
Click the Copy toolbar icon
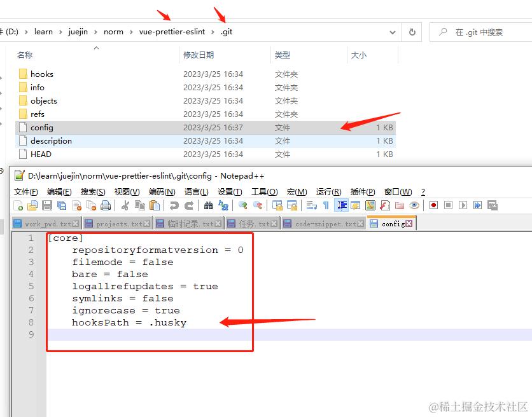pos(140,205)
